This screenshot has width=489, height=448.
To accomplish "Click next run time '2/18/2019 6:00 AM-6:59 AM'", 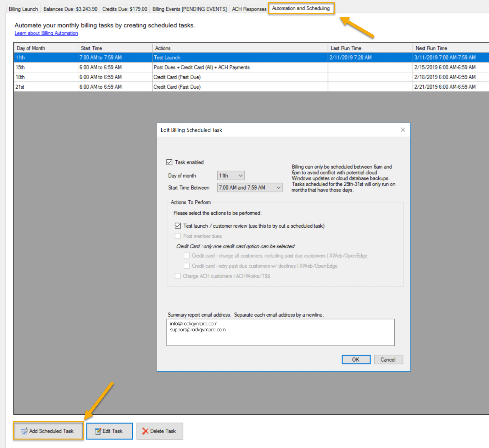I will pyautogui.click(x=445, y=77).
